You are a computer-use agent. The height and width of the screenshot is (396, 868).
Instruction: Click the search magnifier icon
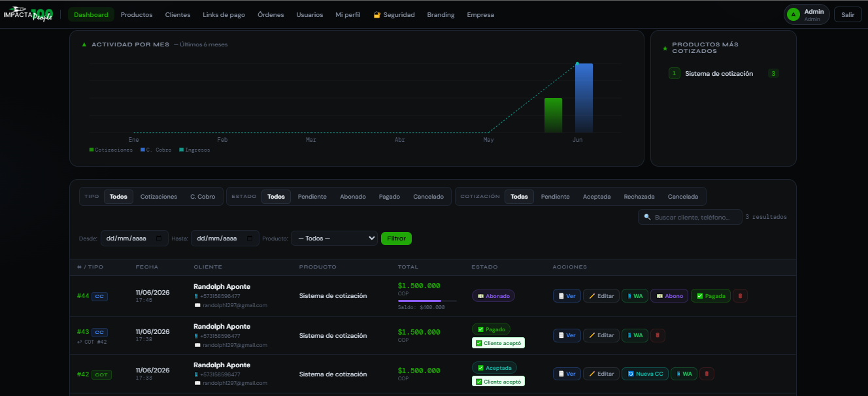coord(647,217)
